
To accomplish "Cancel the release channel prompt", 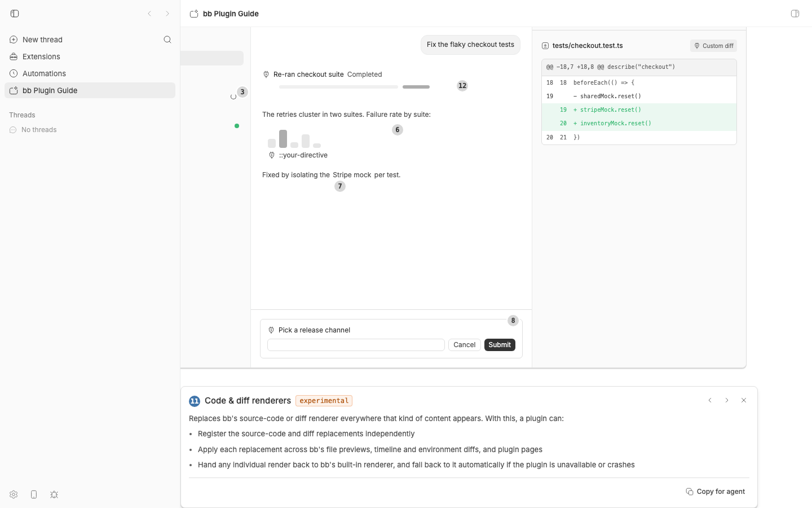I will (x=465, y=345).
